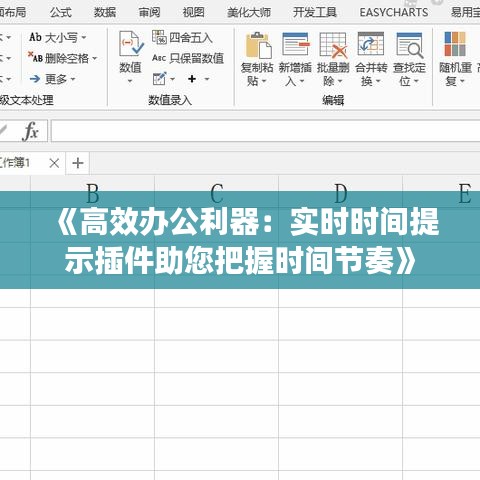Expand the 删除空格 dropdown
The image size is (480, 480).
[95, 59]
